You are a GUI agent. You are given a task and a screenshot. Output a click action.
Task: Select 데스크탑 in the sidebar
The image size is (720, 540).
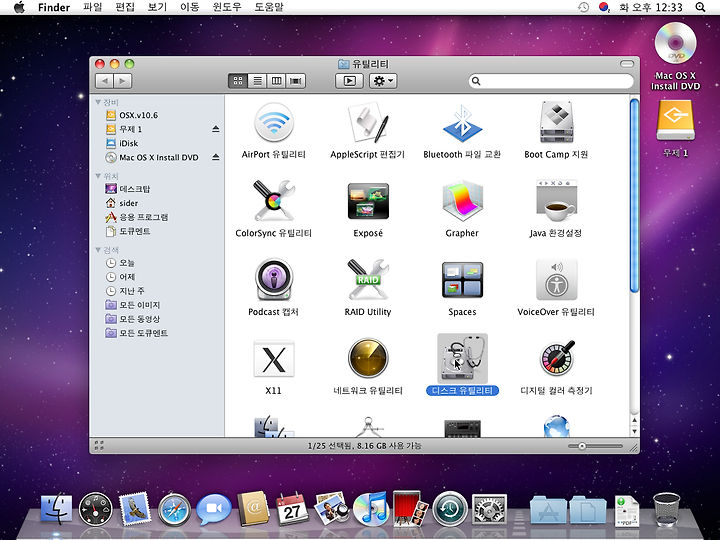[157, 189]
